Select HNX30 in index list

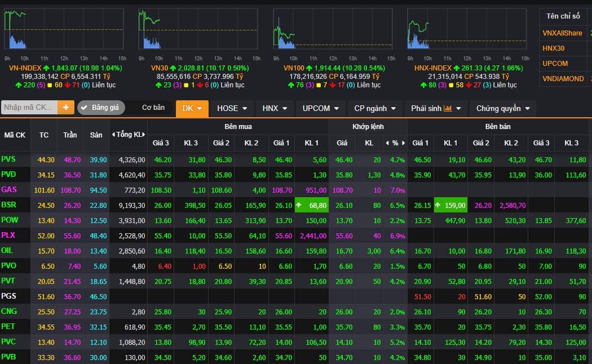[554, 48]
